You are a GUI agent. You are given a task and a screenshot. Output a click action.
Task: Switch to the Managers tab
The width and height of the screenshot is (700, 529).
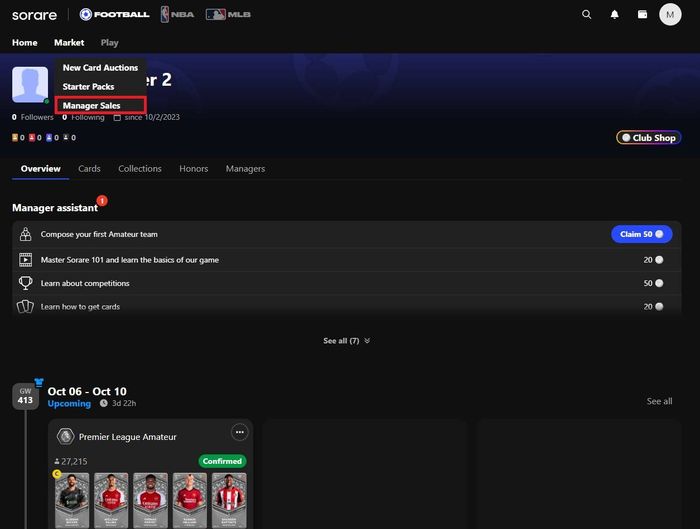coord(245,169)
